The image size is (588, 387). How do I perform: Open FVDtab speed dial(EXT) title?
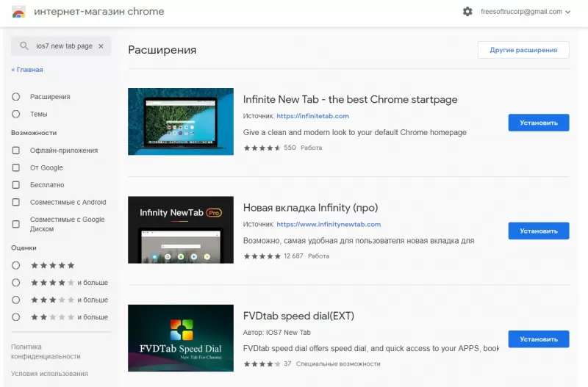pyautogui.click(x=298, y=316)
